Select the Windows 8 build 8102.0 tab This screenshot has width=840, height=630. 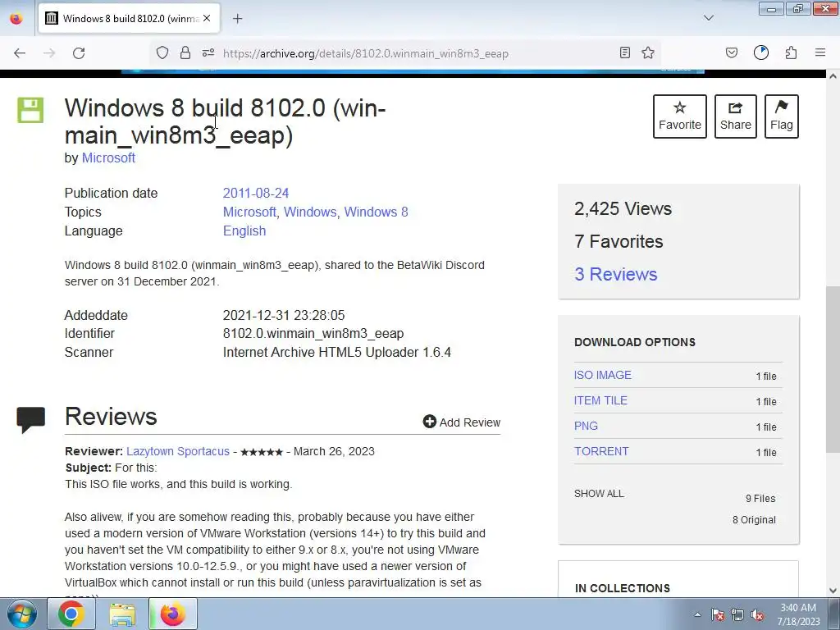(x=129, y=18)
